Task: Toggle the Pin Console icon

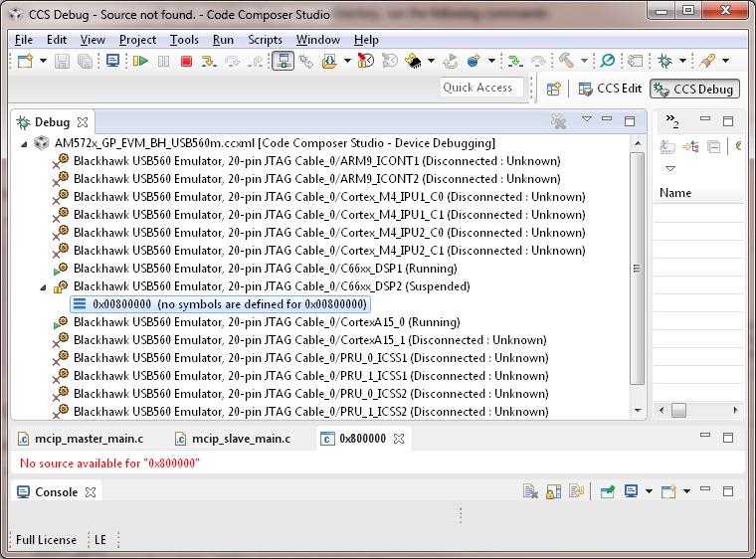Action: (606, 491)
